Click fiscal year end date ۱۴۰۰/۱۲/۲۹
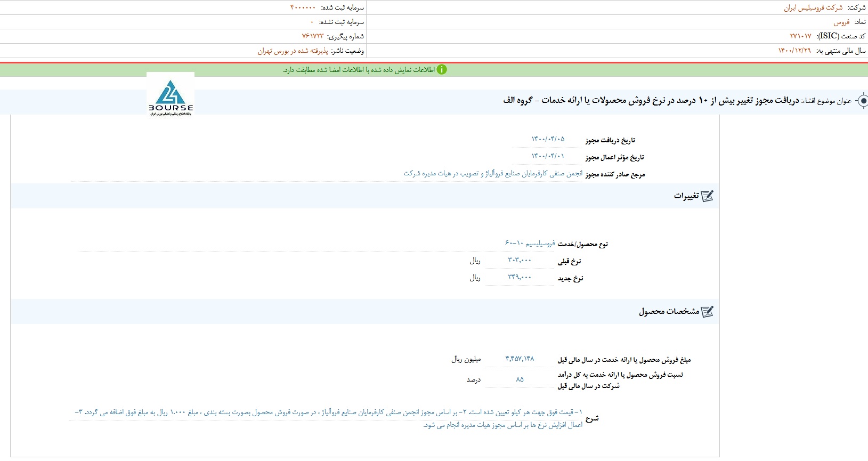868x461 pixels. click(x=794, y=51)
